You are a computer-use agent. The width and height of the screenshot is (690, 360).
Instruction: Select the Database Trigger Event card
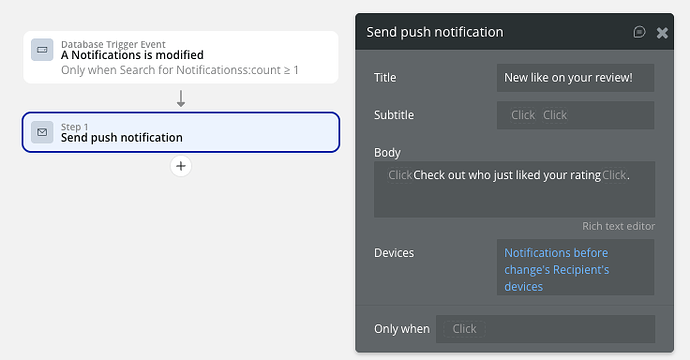[181, 57]
